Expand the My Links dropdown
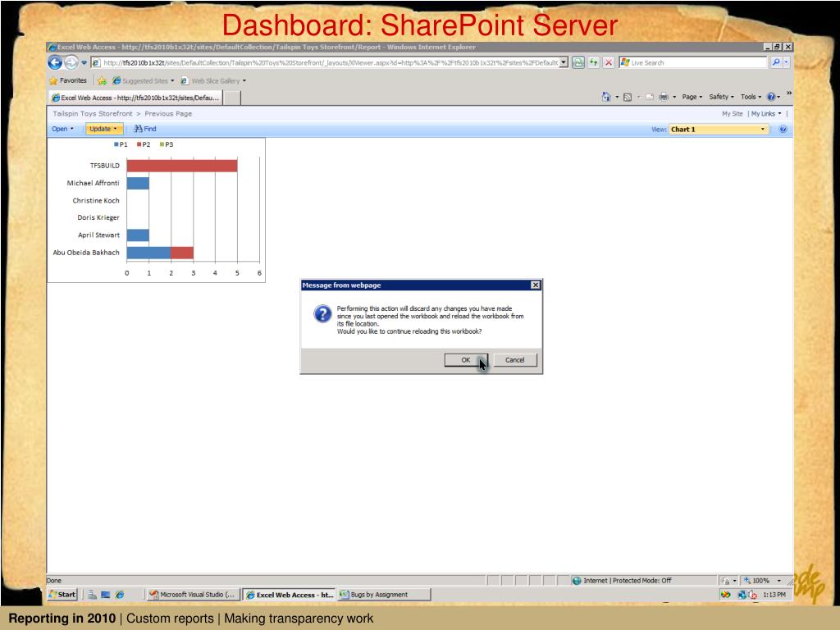Screen dimensions: 840x630 pos(766,113)
